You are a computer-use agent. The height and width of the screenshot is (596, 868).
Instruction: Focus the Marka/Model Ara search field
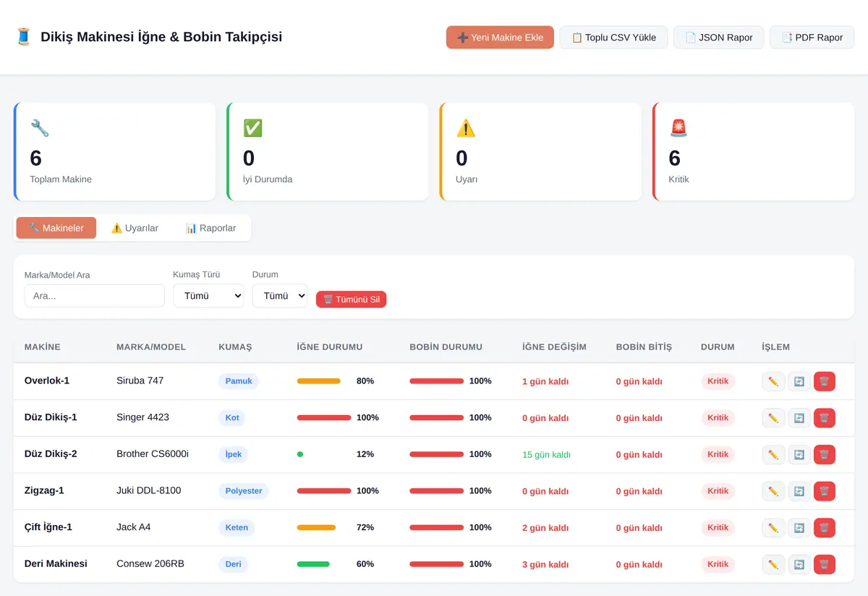pos(95,296)
